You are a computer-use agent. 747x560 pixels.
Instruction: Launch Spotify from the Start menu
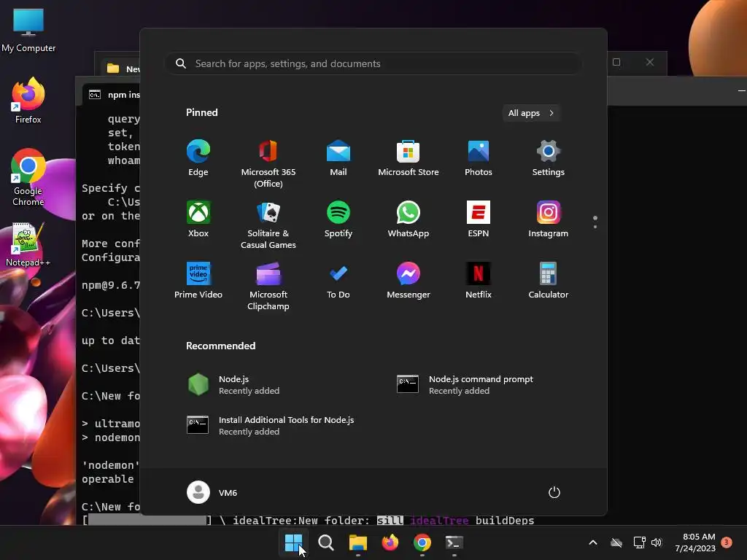(338, 219)
